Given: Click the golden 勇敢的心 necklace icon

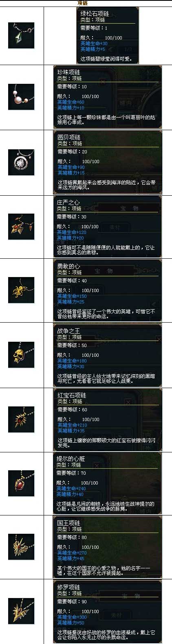Looking at the screenshot, I should (x=21, y=290).
